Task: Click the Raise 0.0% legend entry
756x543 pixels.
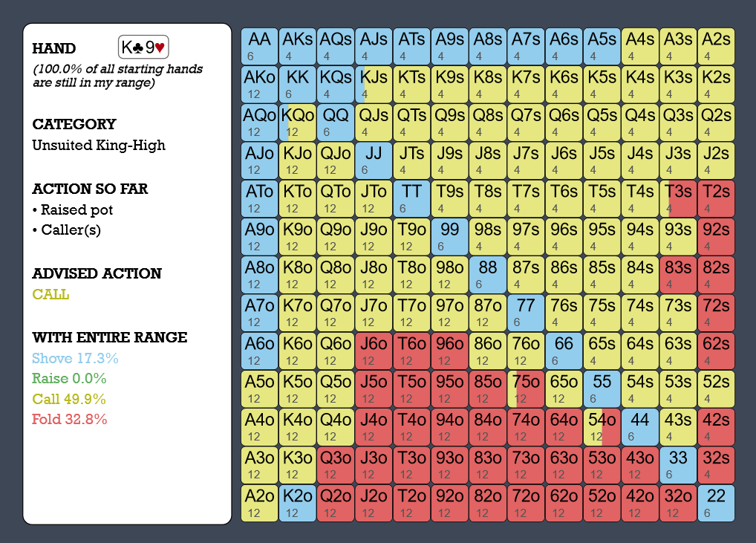Action: 69,379
